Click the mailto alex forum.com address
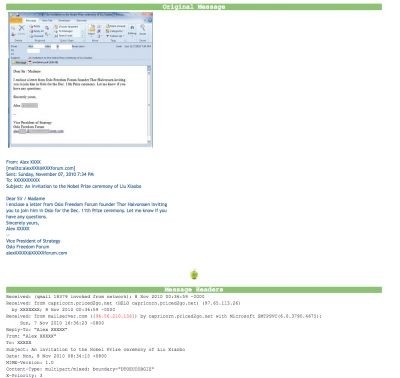Image resolution: width=400 pixels, height=378 pixels. (40, 168)
